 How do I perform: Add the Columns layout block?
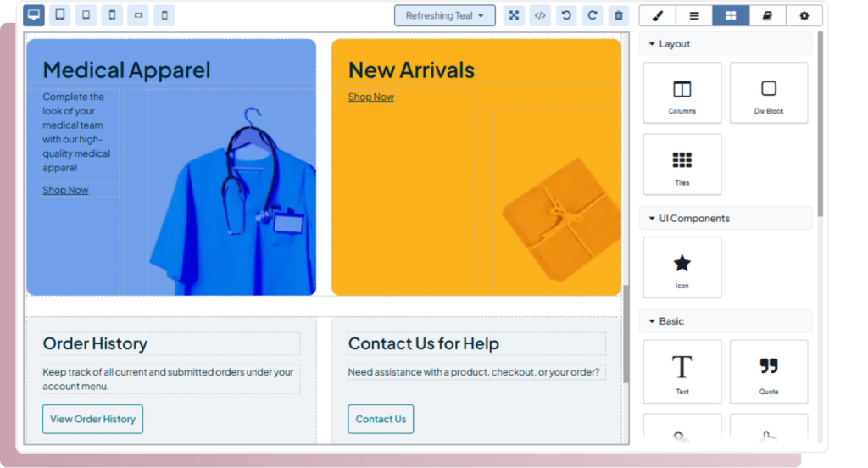click(682, 93)
